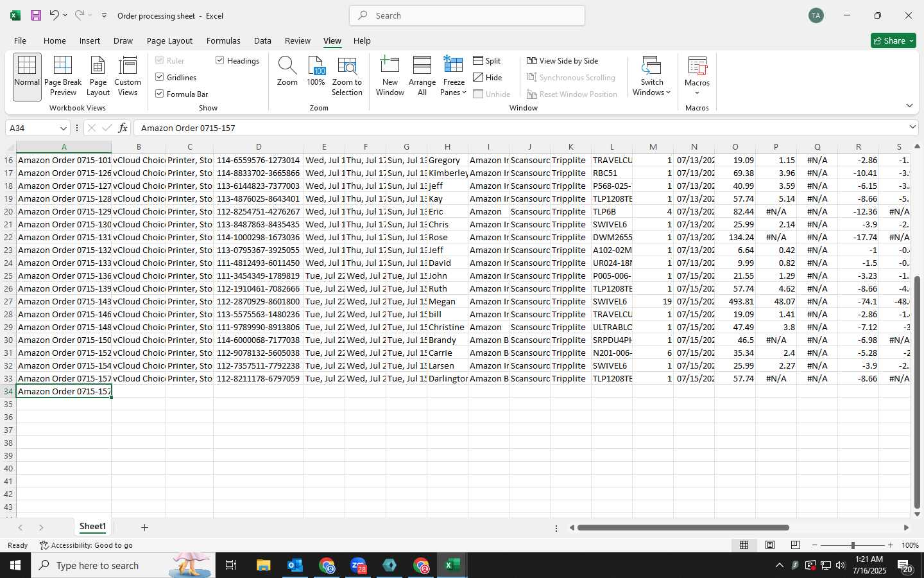This screenshot has height=578, width=924.
Task: Open Windows Start menu
Action: pos(15,565)
